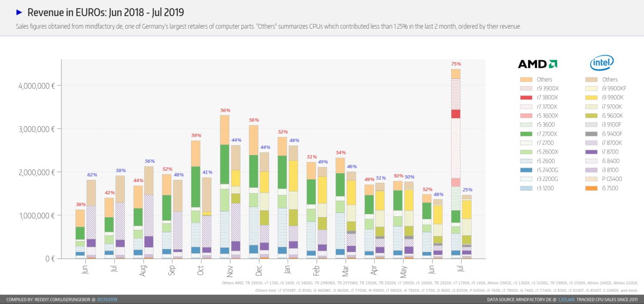This screenshot has width=644, height=304.
Task: Click the Others Intel footnote list
Action: 446,290
